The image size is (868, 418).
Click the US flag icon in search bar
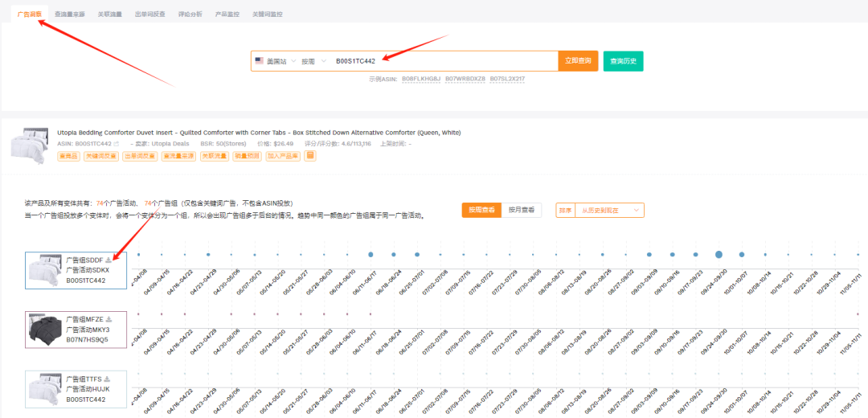259,61
